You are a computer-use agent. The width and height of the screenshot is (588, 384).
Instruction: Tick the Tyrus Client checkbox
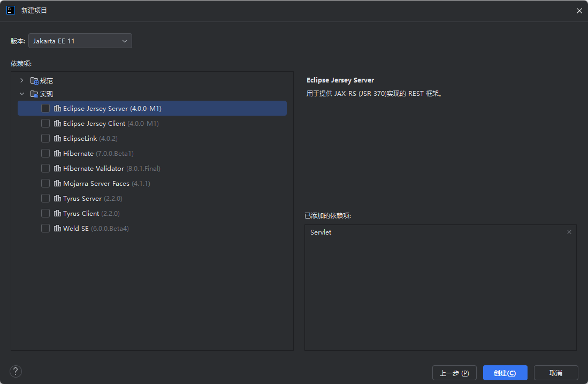[45, 213]
